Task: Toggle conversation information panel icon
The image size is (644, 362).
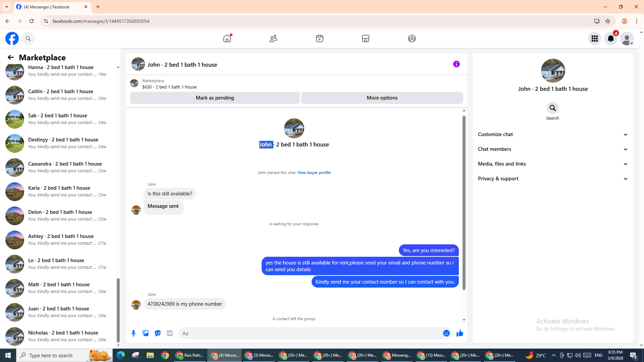Action: pos(456,64)
